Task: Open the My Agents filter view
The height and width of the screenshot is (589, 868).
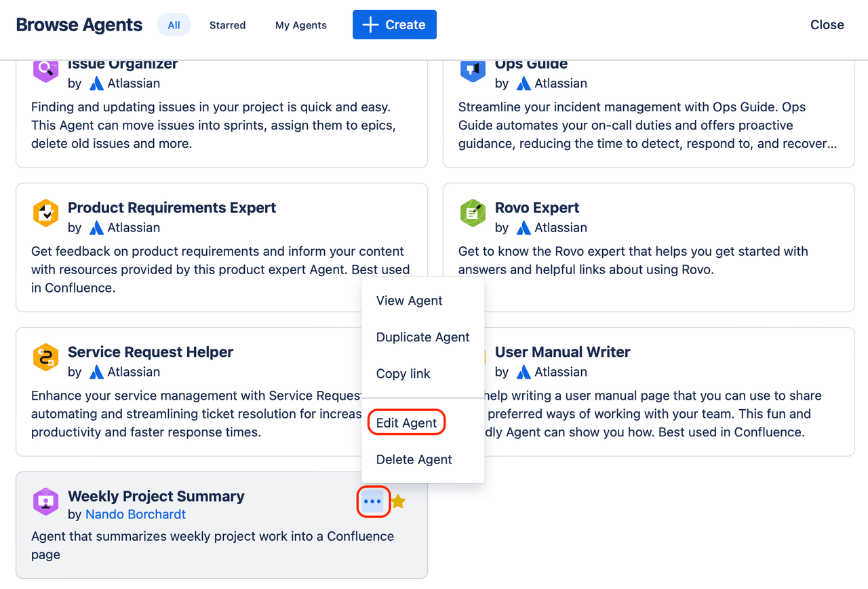Action: pyautogui.click(x=300, y=25)
